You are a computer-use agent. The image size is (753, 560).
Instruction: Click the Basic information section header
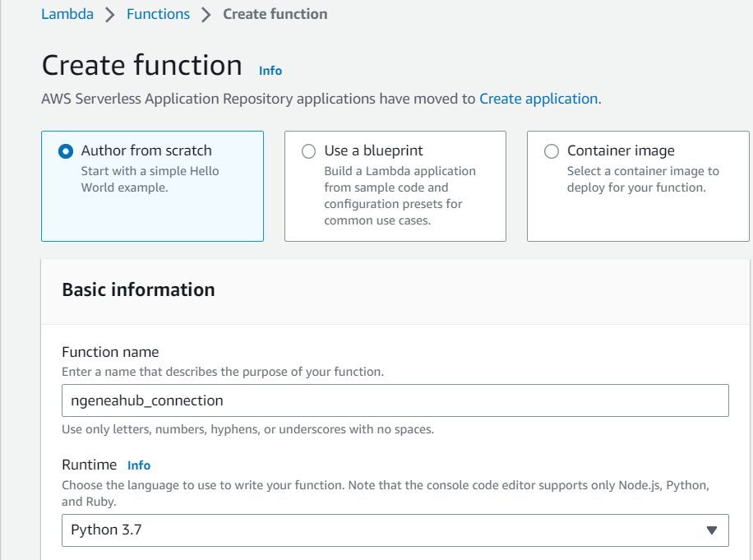click(137, 289)
